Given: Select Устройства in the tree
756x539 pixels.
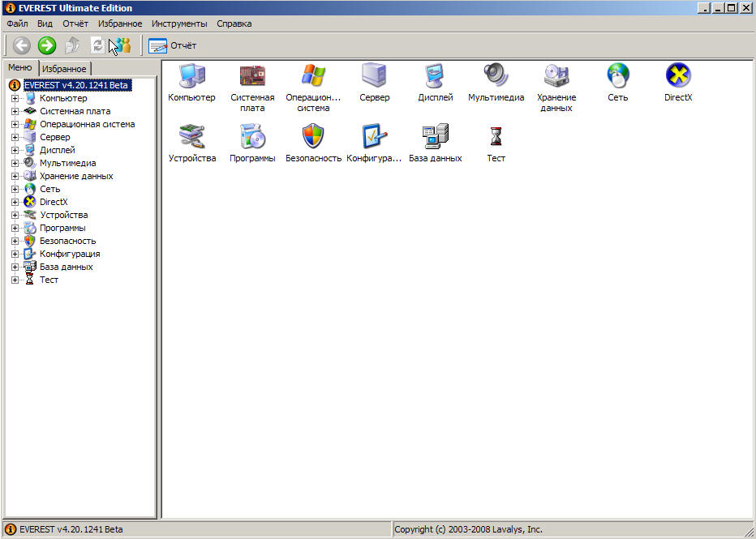Looking at the screenshot, I should 63,216.
